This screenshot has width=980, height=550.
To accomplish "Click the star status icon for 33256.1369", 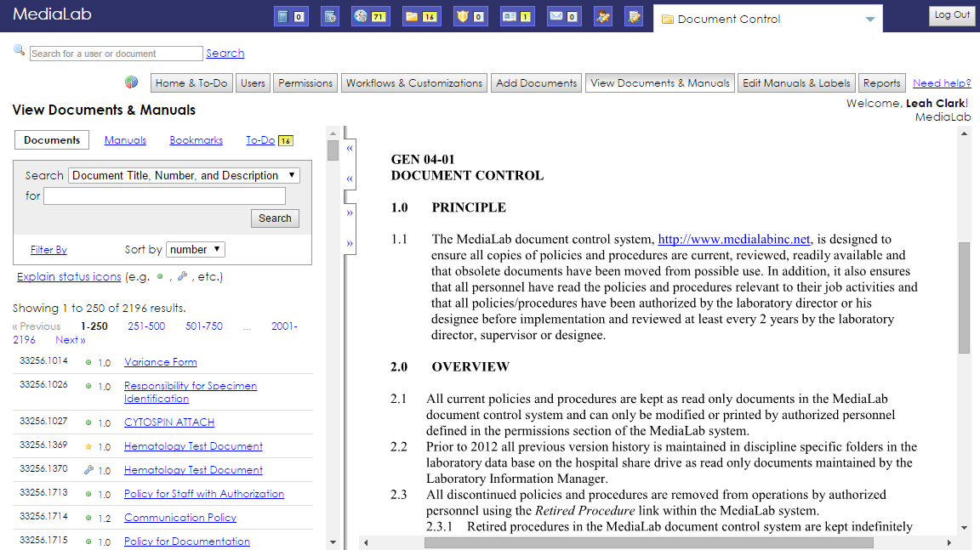I will coord(88,446).
